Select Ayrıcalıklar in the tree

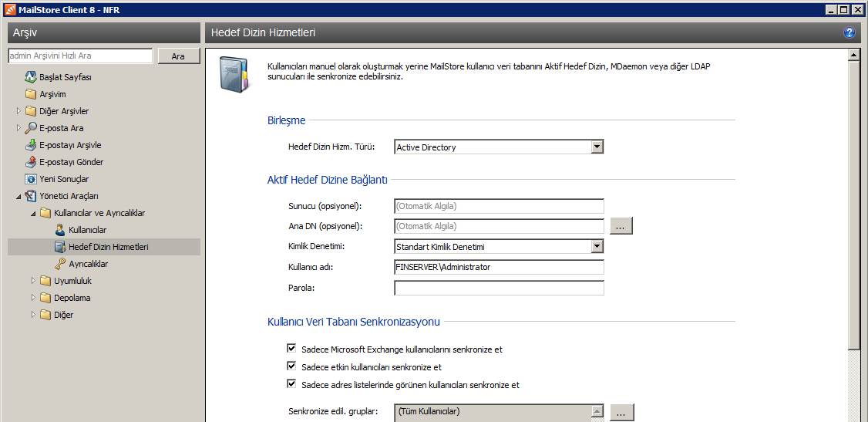(89, 264)
